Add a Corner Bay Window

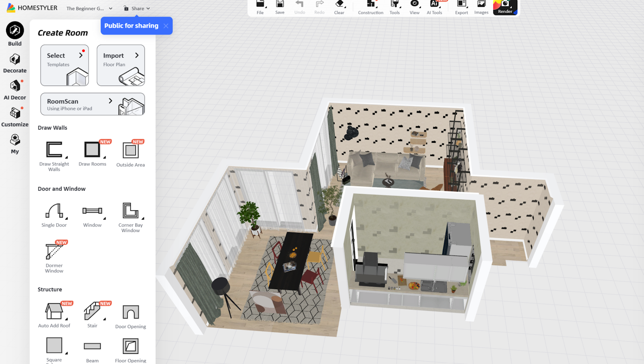(x=130, y=217)
